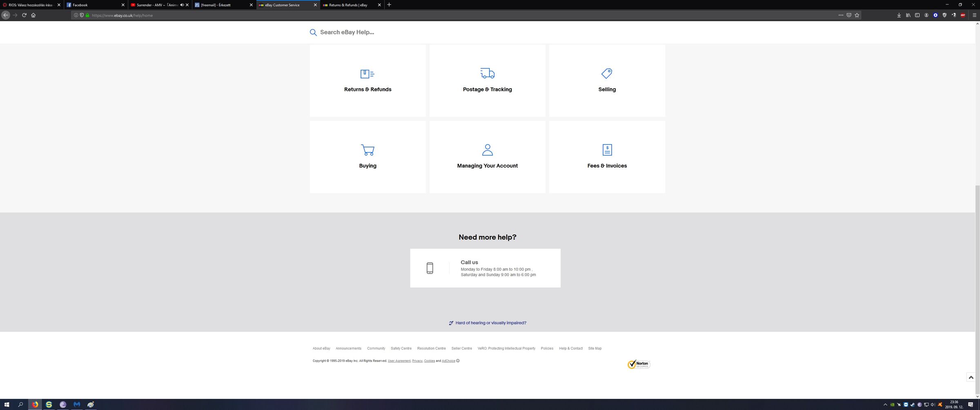The height and width of the screenshot is (410, 980).
Task: Mute the Surrender AMV tab audio
Action: [x=182, y=5]
